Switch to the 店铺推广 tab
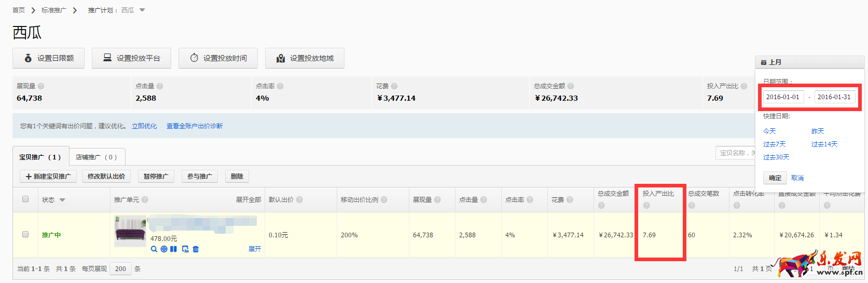The width and height of the screenshot is (868, 283). coord(97,157)
